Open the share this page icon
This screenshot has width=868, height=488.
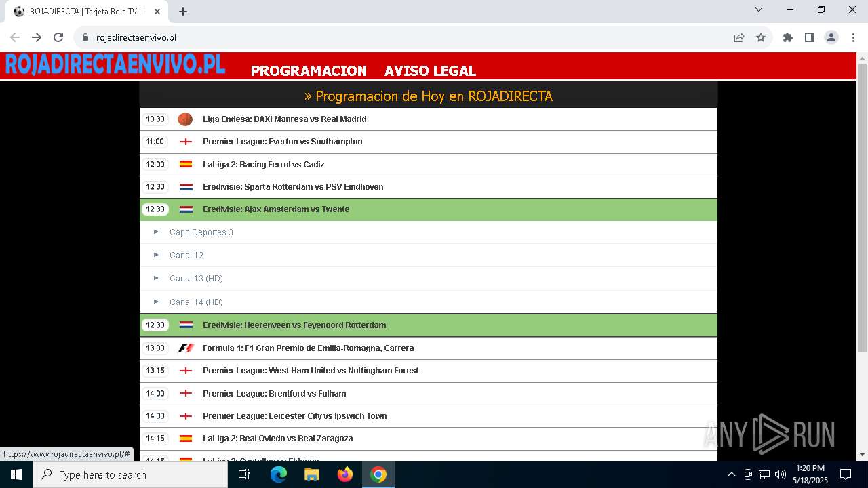(x=739, y=37)
